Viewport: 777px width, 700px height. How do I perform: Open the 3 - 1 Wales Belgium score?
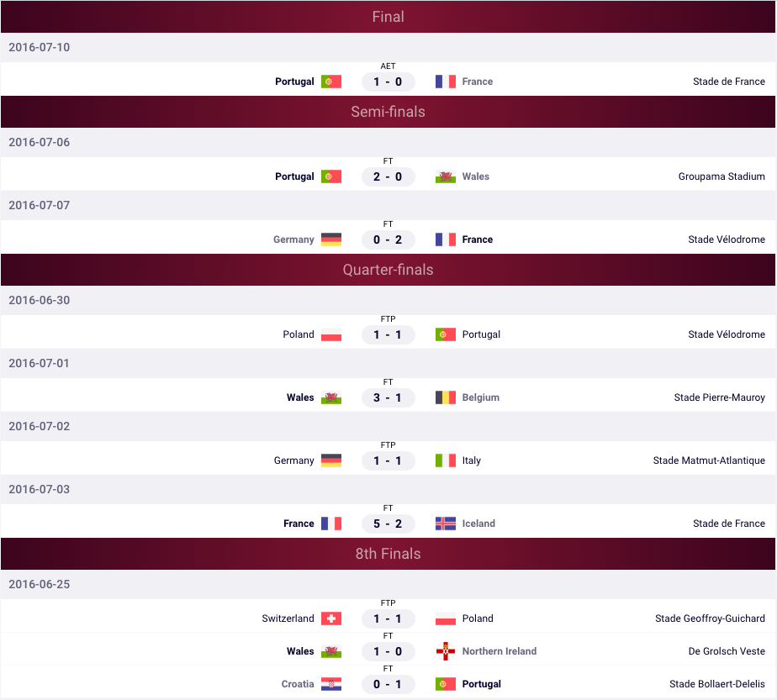coord(388,397)
